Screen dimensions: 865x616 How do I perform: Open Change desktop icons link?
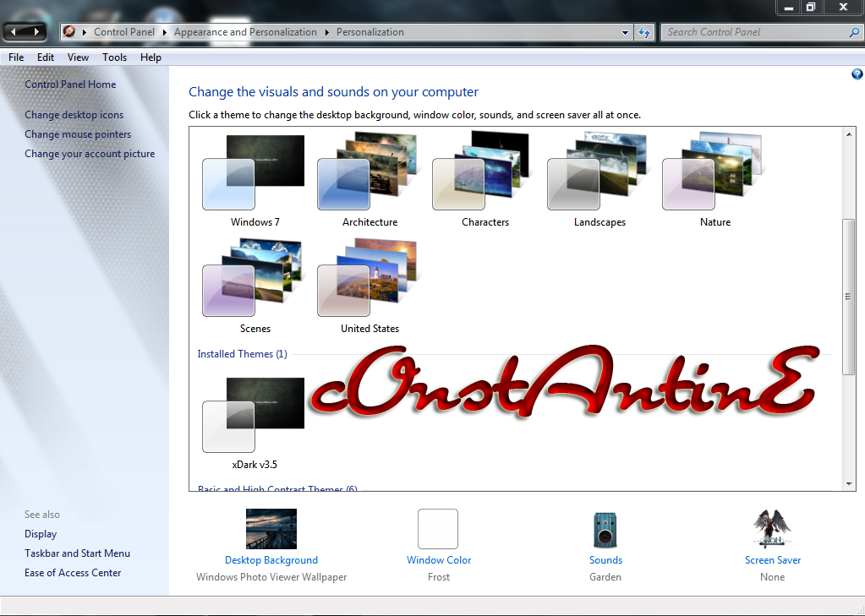click(x=74, y=115)
